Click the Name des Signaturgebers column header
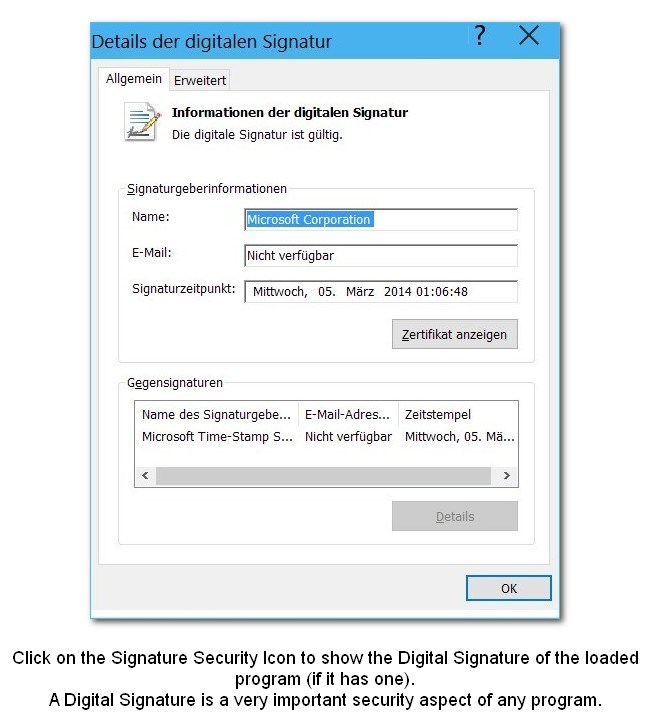Screen dimensions: 651x728 click(216, 414)
